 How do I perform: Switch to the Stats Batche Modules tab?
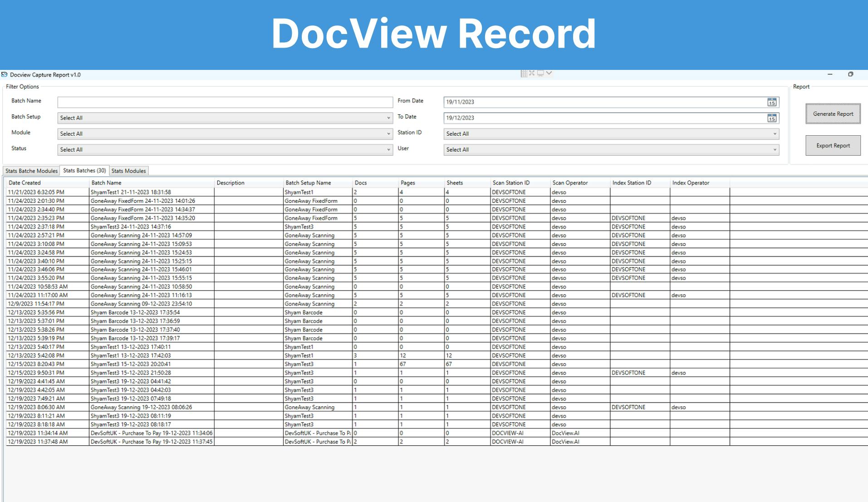pyautogui.click(x=31, y=171)
